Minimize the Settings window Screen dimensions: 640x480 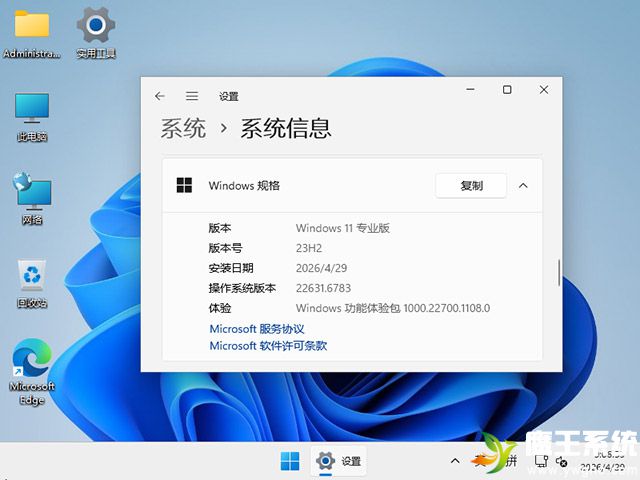click(x=471, y=89)
